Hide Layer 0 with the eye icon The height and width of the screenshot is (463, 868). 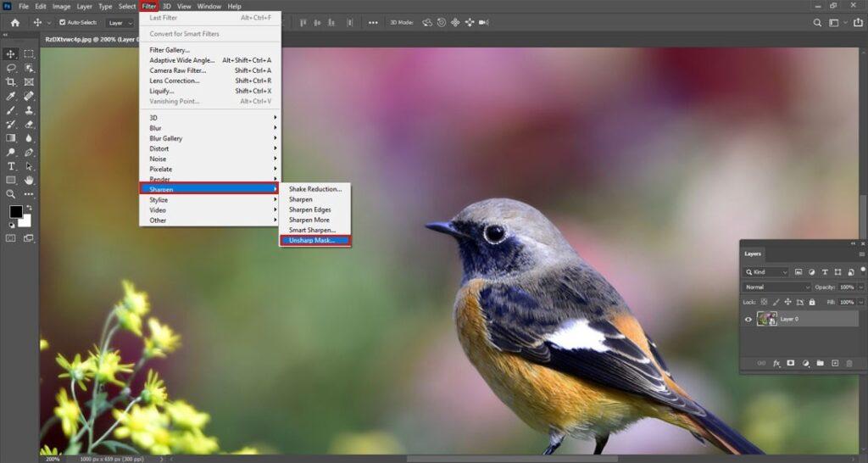(x=748, y=319)
